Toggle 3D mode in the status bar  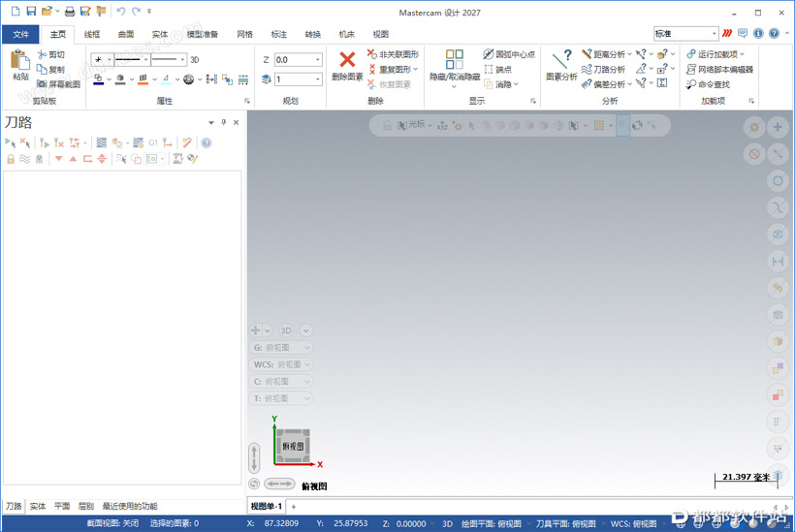click(x=447, y=523)
